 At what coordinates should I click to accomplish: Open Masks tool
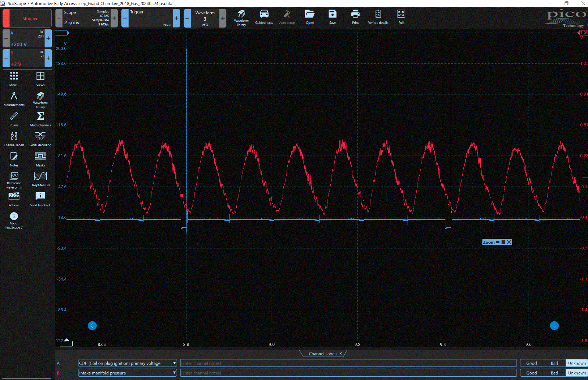tap(40, 159)
